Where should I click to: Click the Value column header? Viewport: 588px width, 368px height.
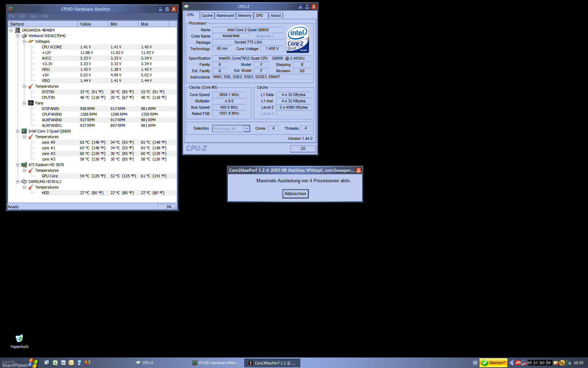coord(93,24)
